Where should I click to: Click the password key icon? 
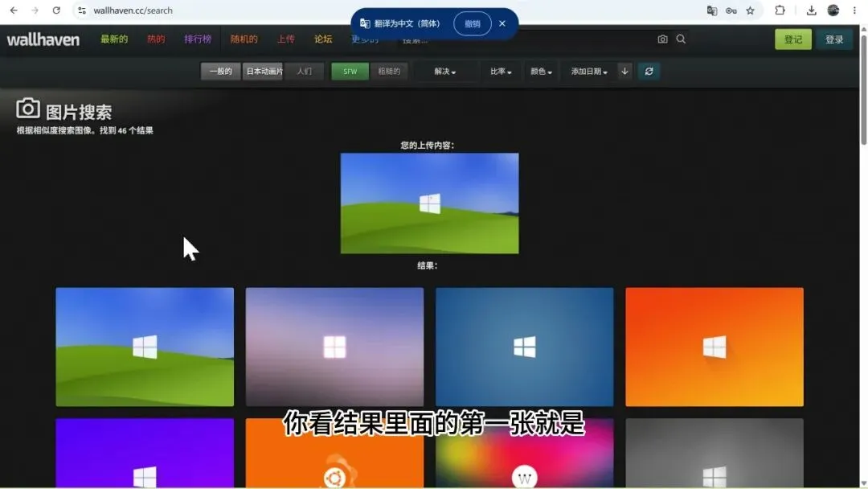731,10
